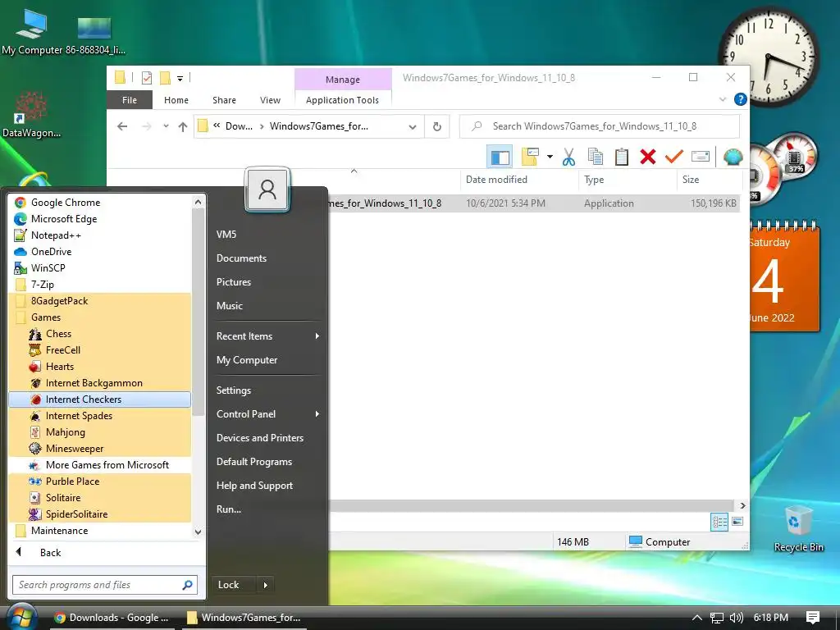This screenshot has height=630, width=840.
Task: Launch Google Chrome from Start menu
Action: [99, 203]
